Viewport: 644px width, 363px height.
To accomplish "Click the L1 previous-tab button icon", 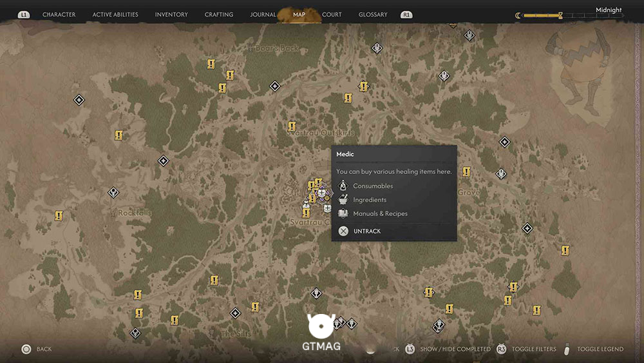I will [24, 15].
